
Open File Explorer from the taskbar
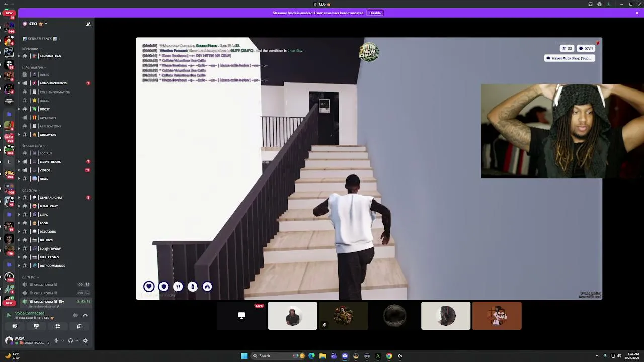point(323,356)
